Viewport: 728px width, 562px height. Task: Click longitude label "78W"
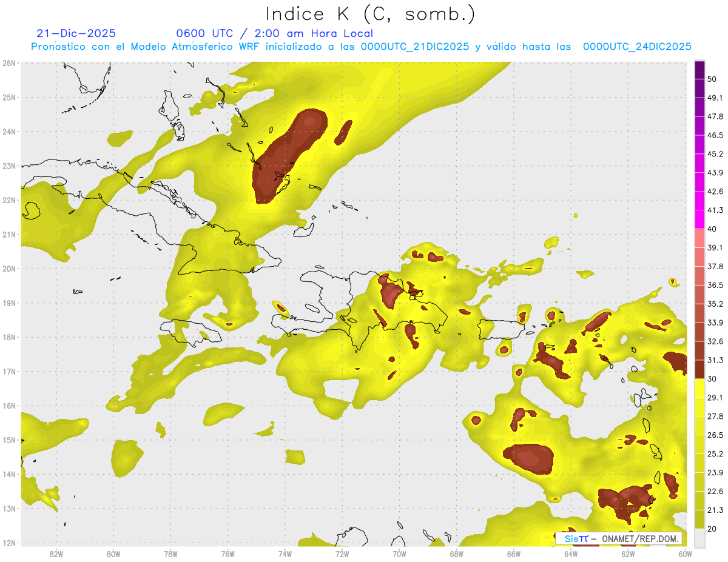pos(170,554)
